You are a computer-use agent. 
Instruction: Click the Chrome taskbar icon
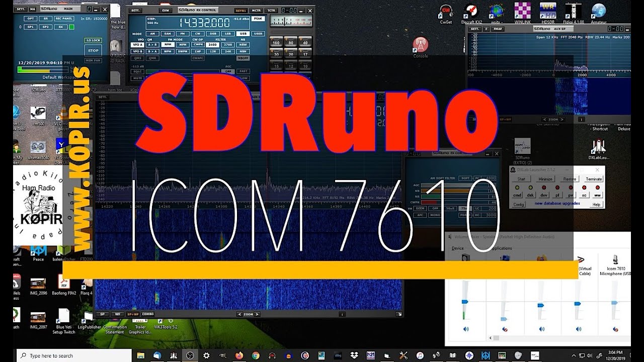click(257, 355)
